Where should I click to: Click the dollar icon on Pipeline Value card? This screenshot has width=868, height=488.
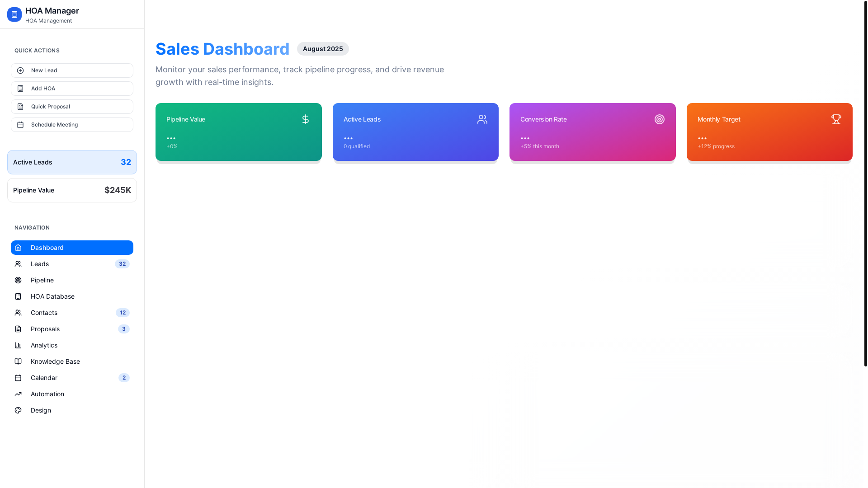306,119
